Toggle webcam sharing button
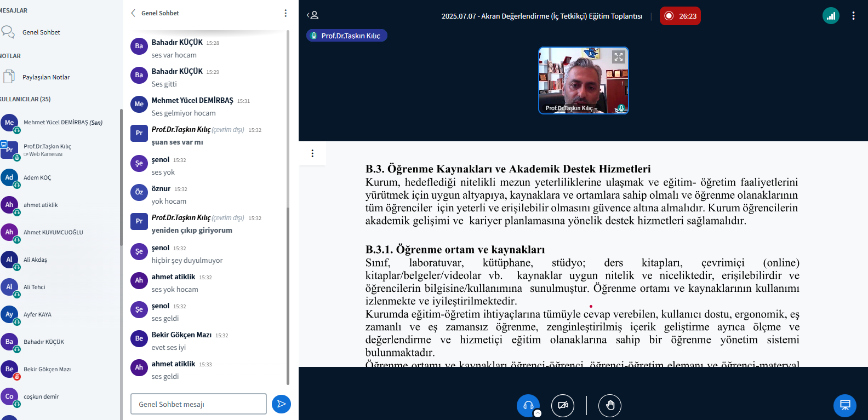 tap(563, 405)
